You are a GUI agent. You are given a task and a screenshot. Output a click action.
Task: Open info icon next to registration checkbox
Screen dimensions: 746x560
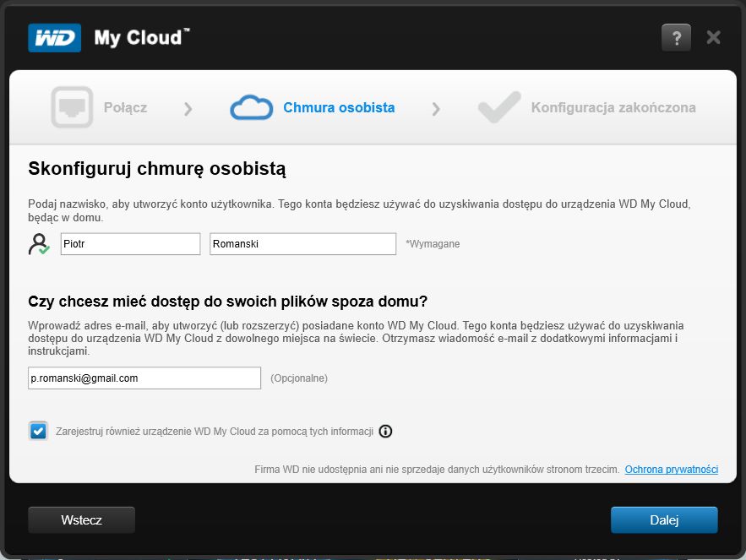click(x=385, y=431)
